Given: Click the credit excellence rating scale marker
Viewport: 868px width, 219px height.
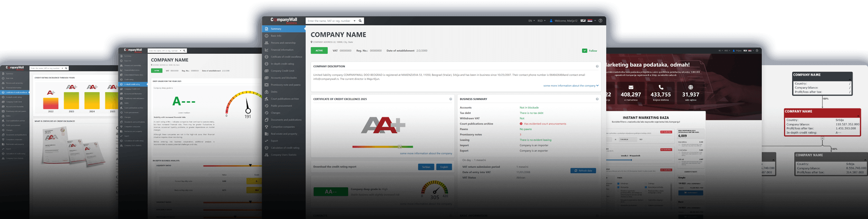Looking at the screenshot, I should [x=400, y=147].
